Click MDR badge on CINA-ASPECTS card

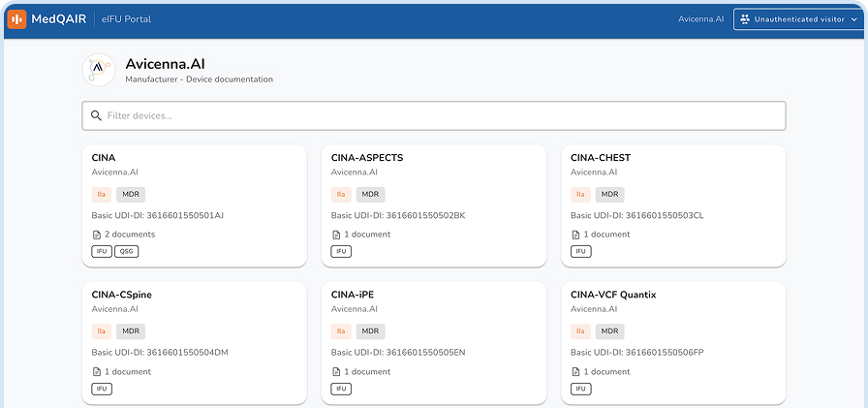pos(370,195)
